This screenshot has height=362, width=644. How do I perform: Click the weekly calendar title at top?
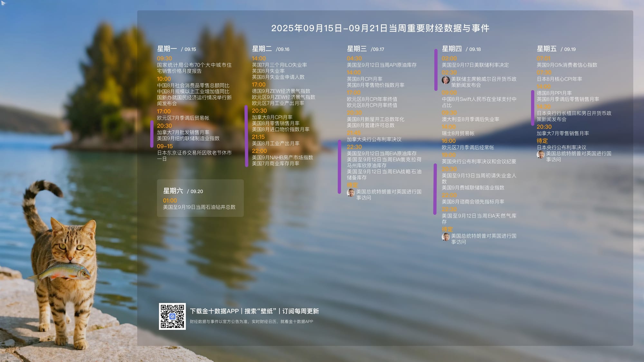click(x=380, y=28)
